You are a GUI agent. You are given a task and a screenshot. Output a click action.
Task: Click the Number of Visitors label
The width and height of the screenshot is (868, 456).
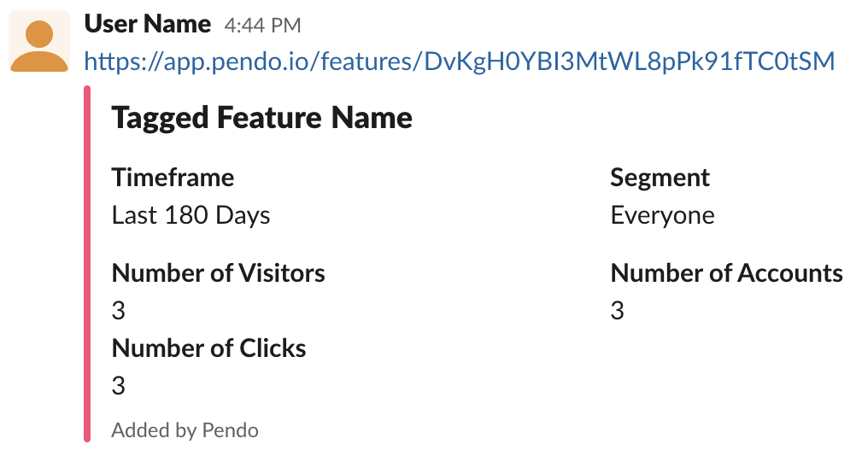pyautogui.click(x=218, y=272)
